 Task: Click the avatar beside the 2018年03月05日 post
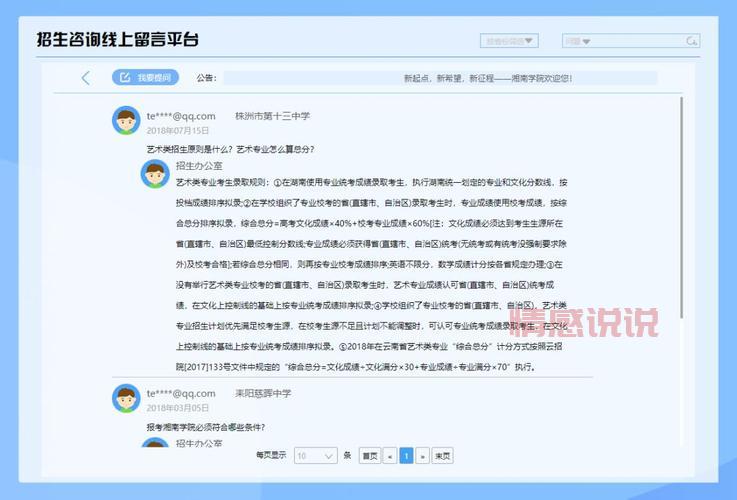126,398
